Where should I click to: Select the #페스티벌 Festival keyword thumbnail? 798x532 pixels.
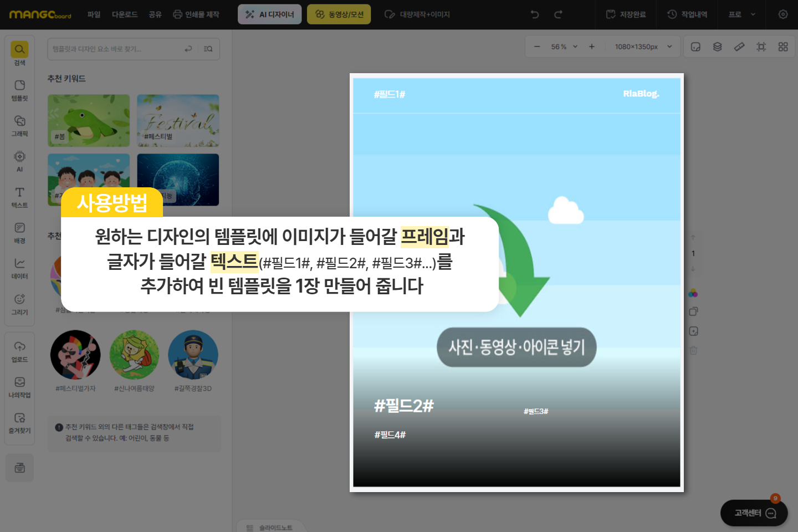pyautogui.click(x=178, y=120)
